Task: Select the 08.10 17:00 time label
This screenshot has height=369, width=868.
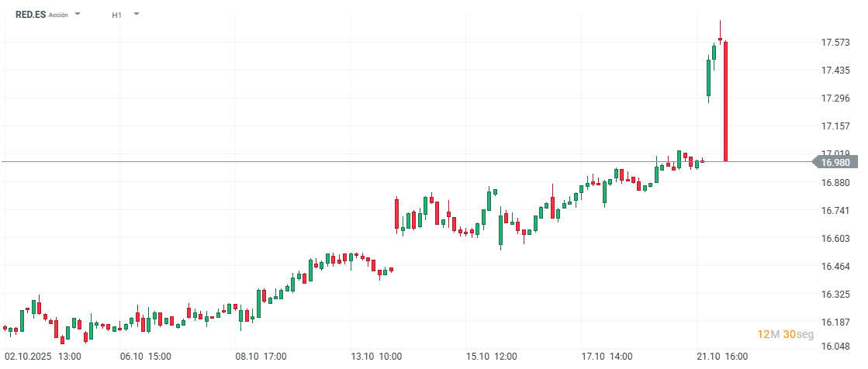Action: click(261, 357)
